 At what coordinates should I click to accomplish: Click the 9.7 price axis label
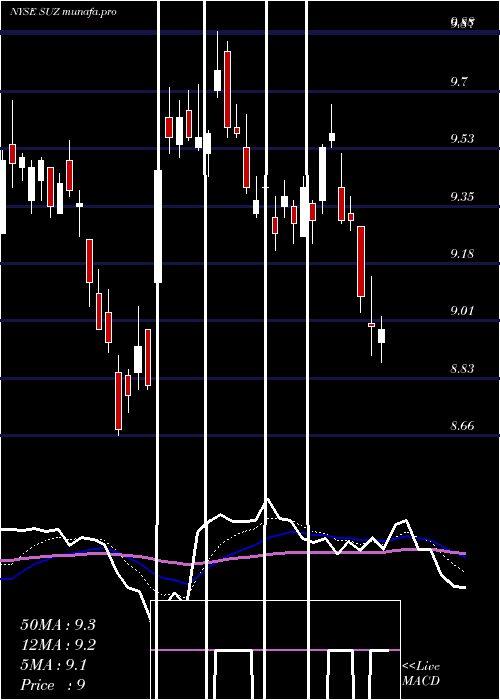459,82
